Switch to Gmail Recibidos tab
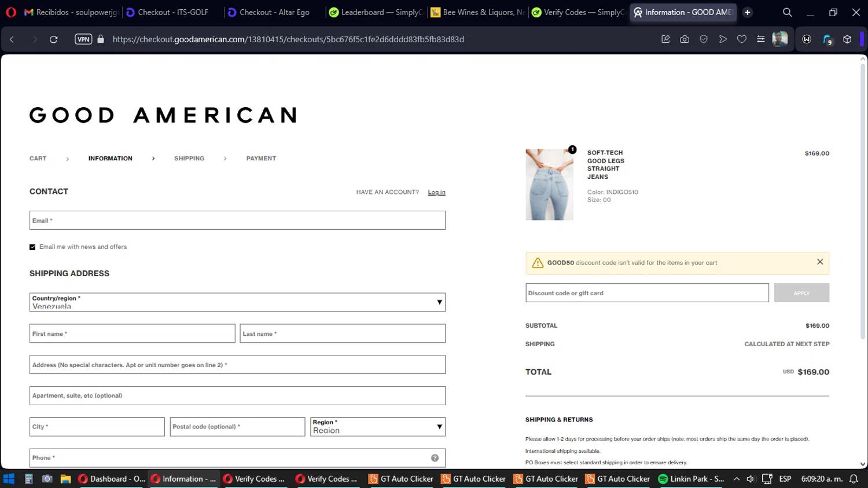The height and width of the screenshot is (488, 868). [71, 12]
